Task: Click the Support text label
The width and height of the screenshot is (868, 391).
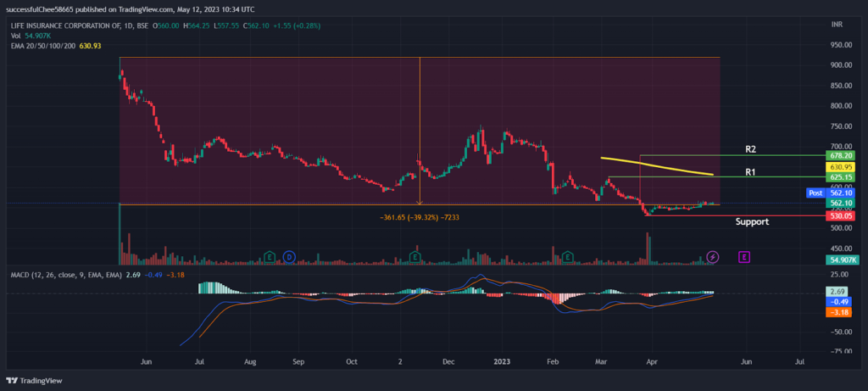Action: tap(752, 221)
